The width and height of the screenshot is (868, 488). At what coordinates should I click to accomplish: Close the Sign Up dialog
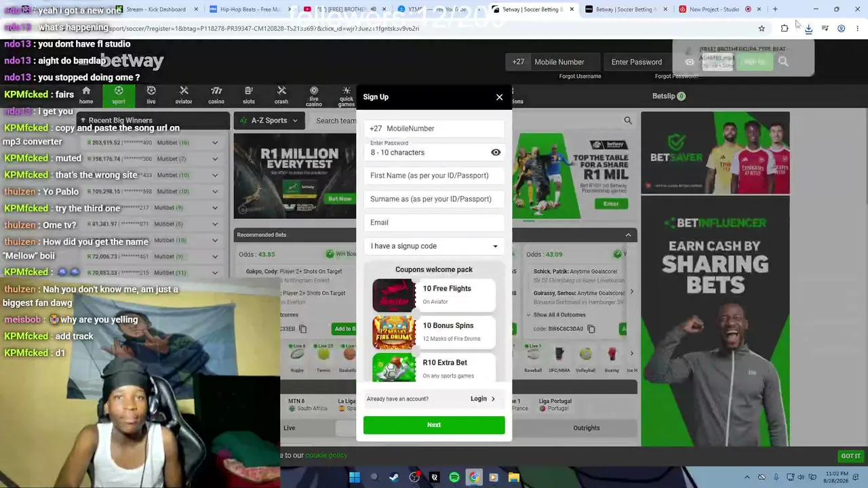[500, 97]
